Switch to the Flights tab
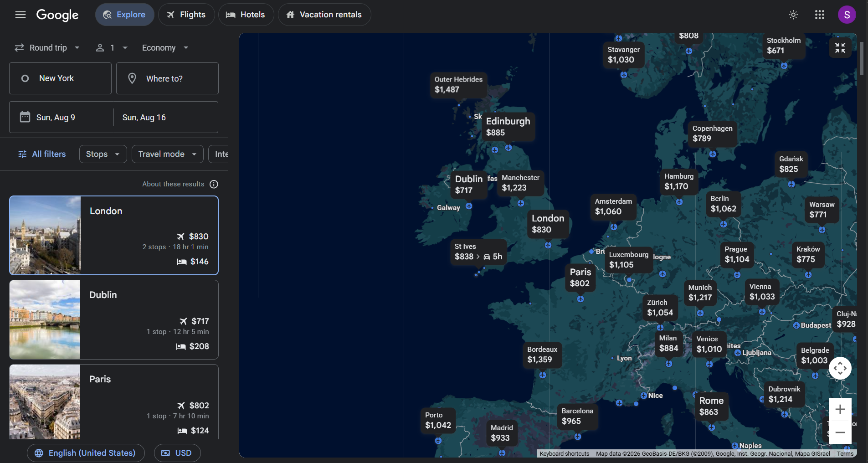The height and width of the screenshot is (463, 868). [x=186, y=15]
